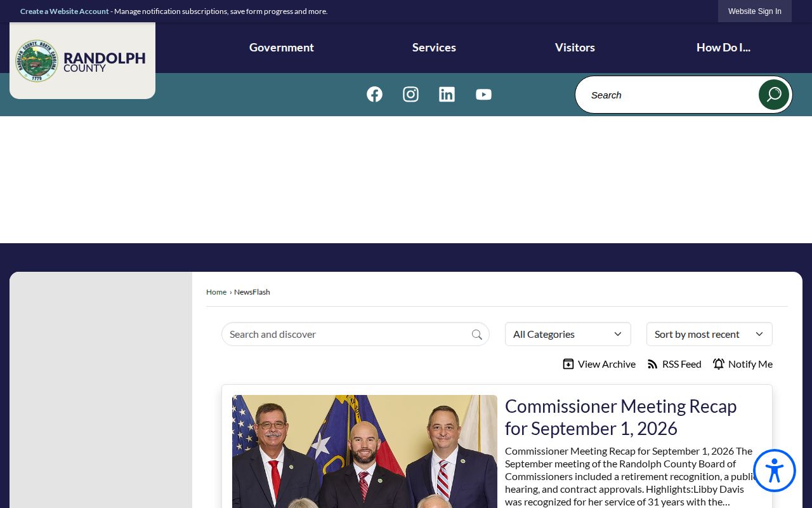Viewport: 812px width, 508px height.
Task: Click the Website Sign In button
Action: pos(755,11)
